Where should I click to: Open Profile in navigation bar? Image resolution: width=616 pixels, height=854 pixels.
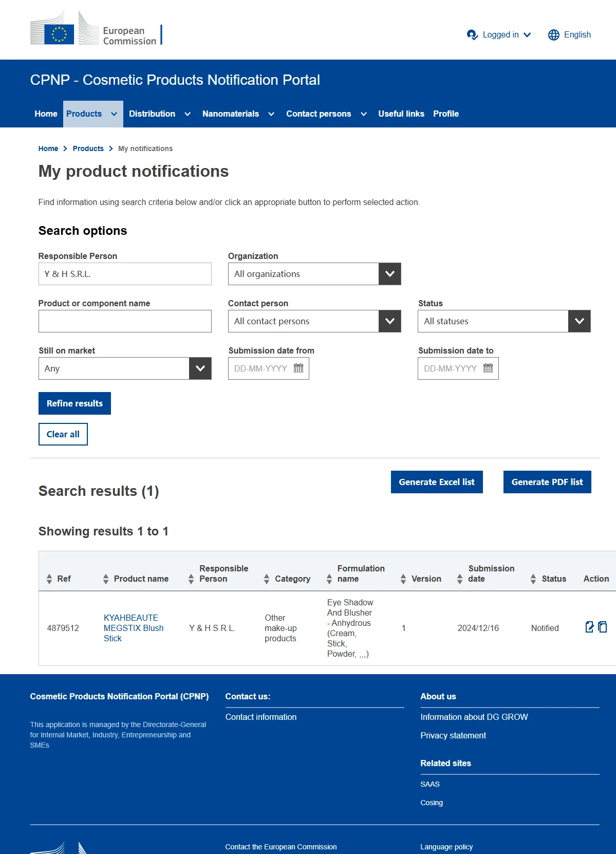point(446,114)
